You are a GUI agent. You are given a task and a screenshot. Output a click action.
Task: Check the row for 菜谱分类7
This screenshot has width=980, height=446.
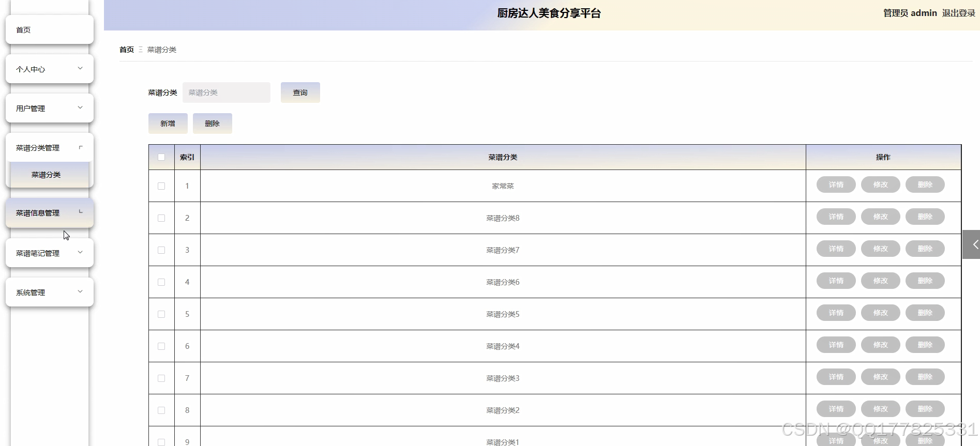tap(161, 250)
